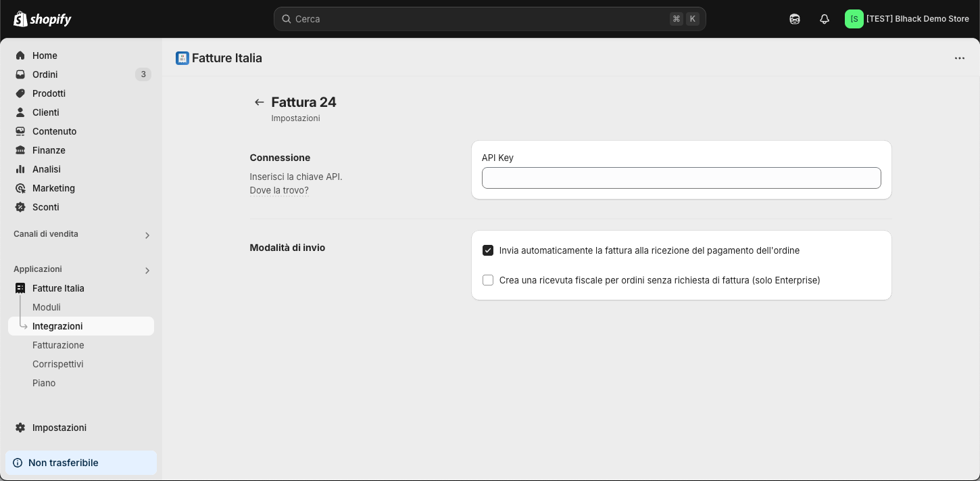Click the Modalità di invio heading
The image size is (980, 481).
pos(287,248)
